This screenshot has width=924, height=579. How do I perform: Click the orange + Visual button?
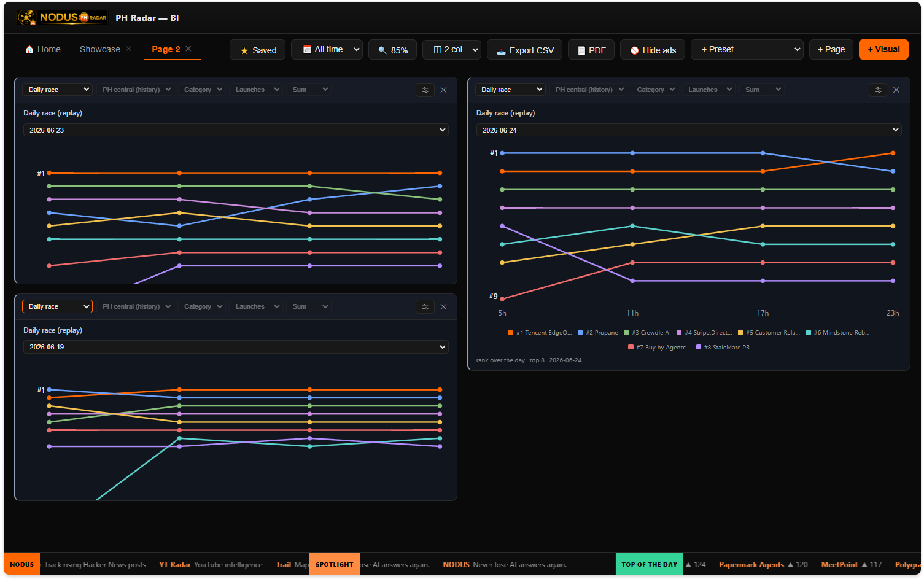[883, 49]
